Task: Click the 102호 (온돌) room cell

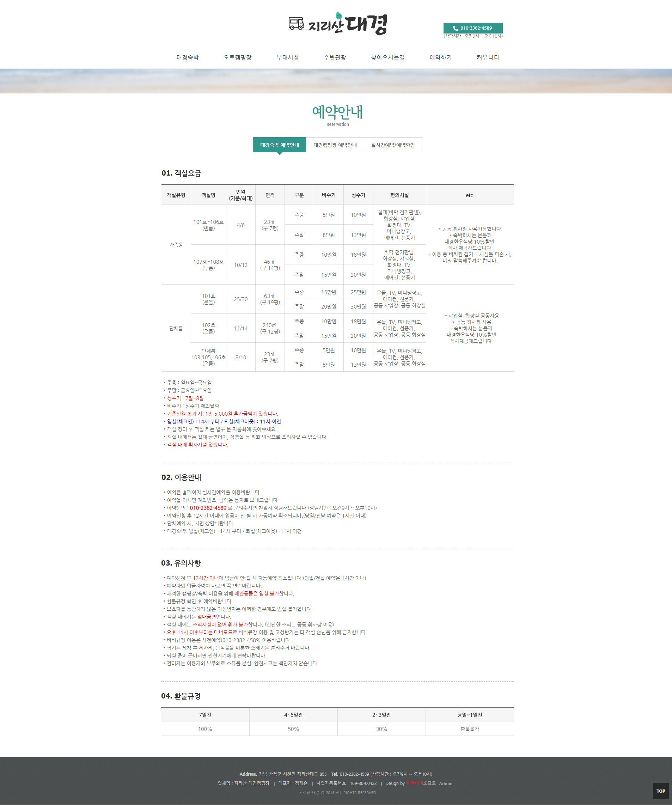Action: pyautogui.click(x=208, y=329)
